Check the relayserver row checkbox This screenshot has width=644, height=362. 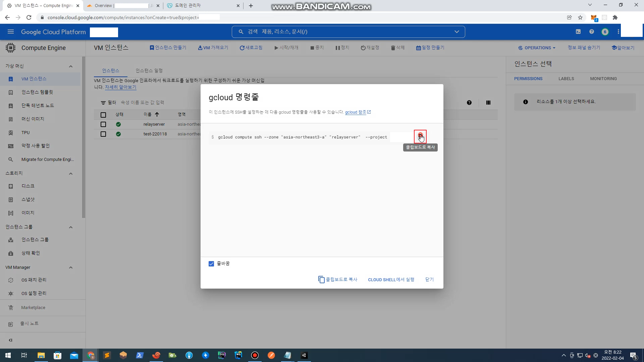click(x=103, y=124)
